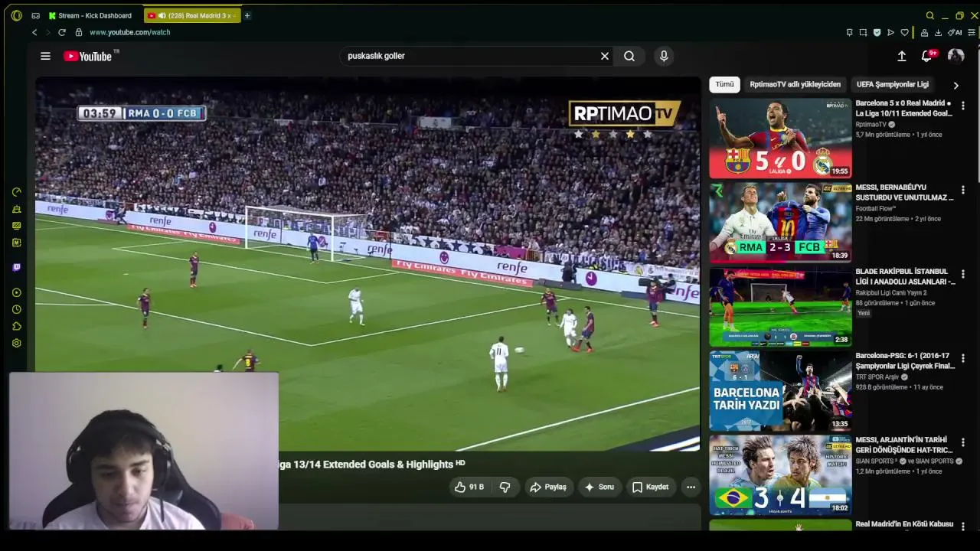Start voice search with the microphone

point(664,56)
